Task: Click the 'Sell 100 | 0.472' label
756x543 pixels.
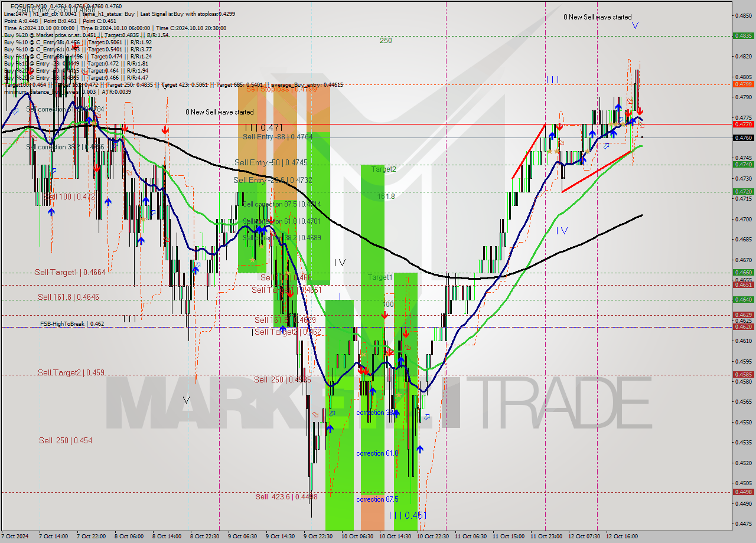Action: click(70, 196)
